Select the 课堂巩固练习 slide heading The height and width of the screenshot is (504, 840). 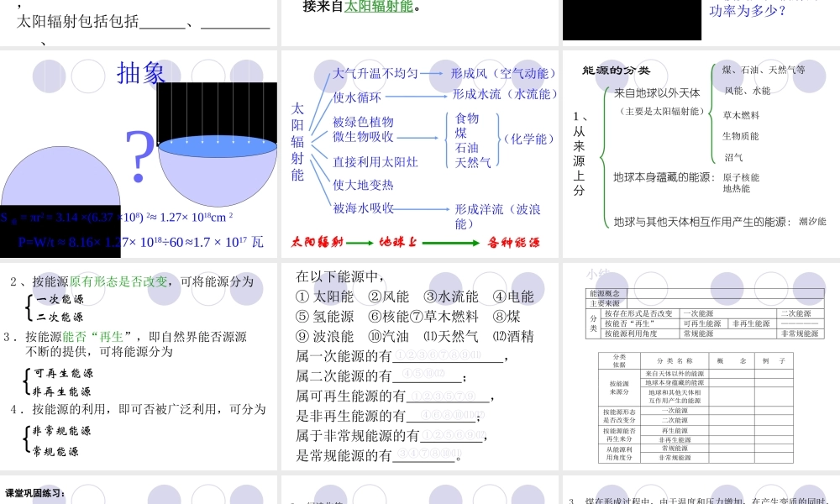[x=34, y=493]
